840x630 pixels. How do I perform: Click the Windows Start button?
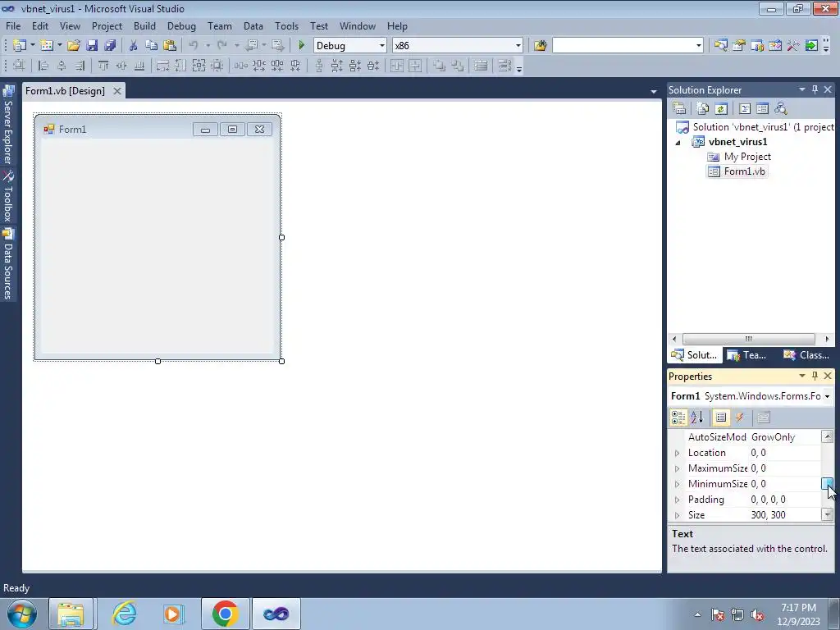pos(22,614)
